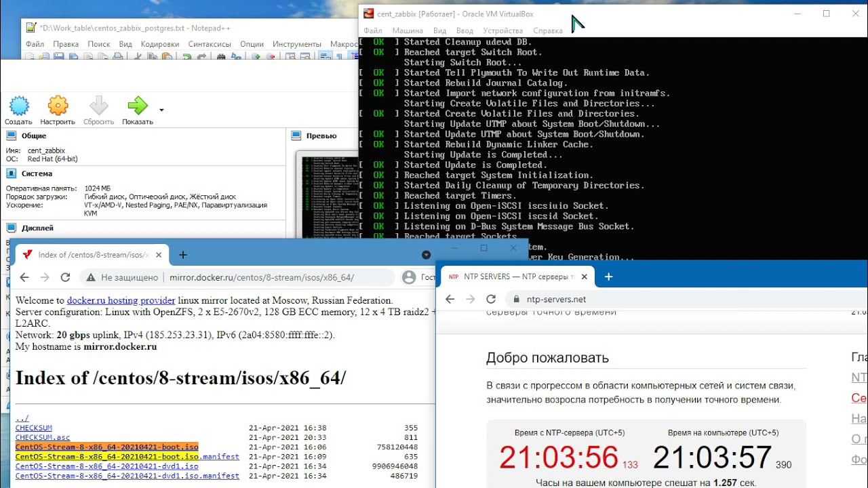Go back in the ntp-servers.net browser

450,299
